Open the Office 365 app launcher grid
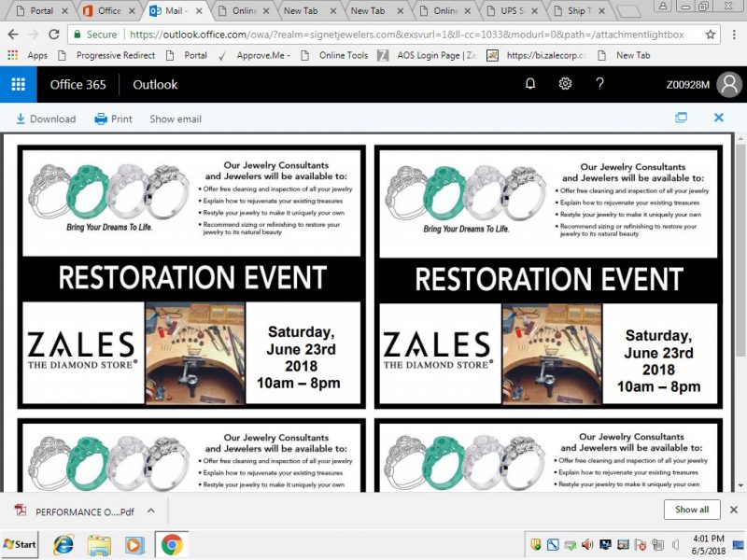The height and width of the screenshot is (560, 747). [x=18, y=84]
